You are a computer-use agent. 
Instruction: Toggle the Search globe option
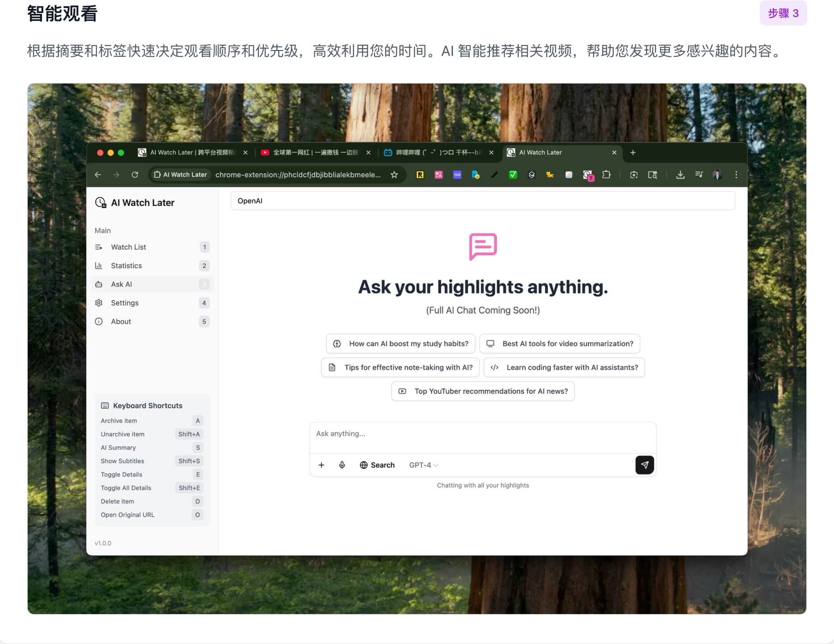click(x=377, y=465)
